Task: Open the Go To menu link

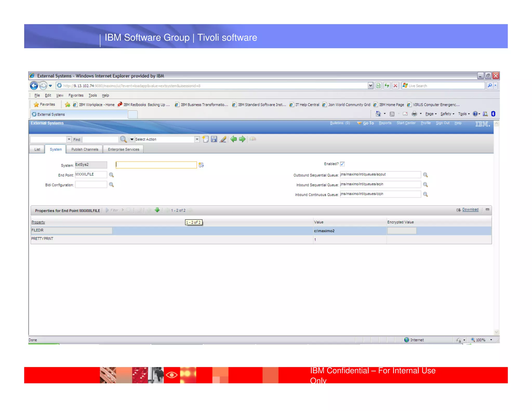Action: [368, 123]
